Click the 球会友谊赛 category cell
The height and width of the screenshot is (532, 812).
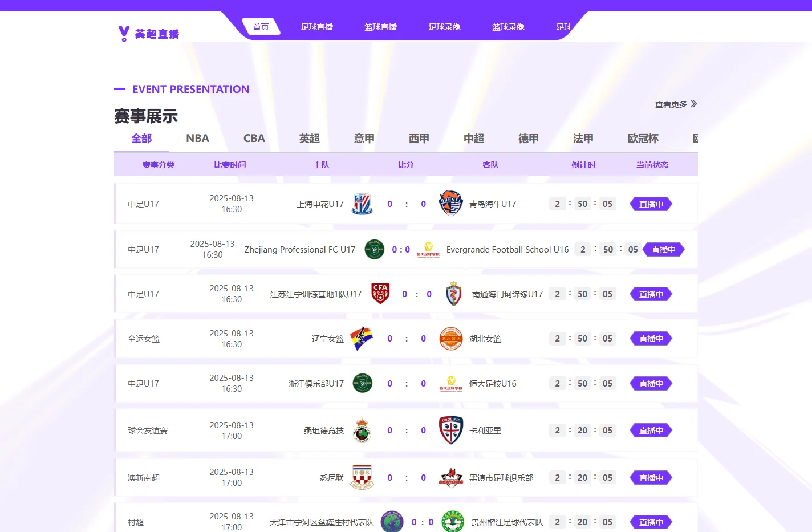point(148,431)
